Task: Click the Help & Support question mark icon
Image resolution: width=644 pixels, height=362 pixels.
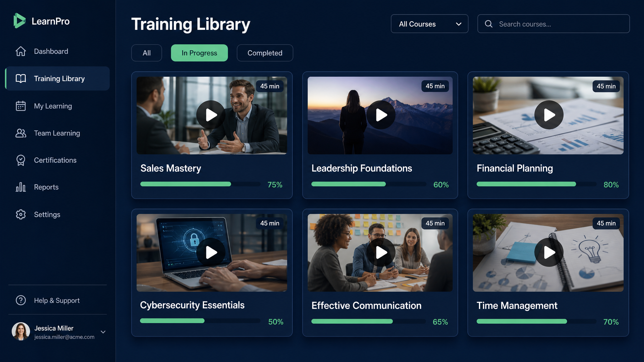Action: 21,300
